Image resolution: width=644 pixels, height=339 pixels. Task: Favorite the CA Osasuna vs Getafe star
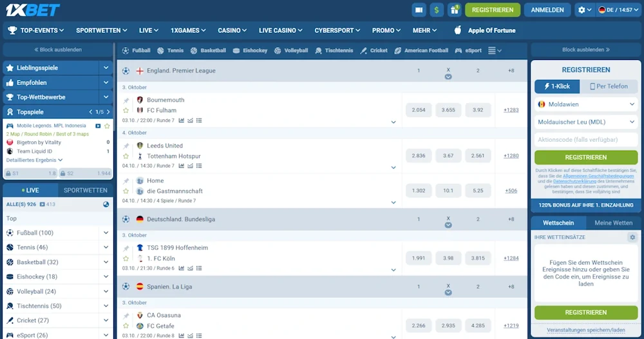click(126, 326)
